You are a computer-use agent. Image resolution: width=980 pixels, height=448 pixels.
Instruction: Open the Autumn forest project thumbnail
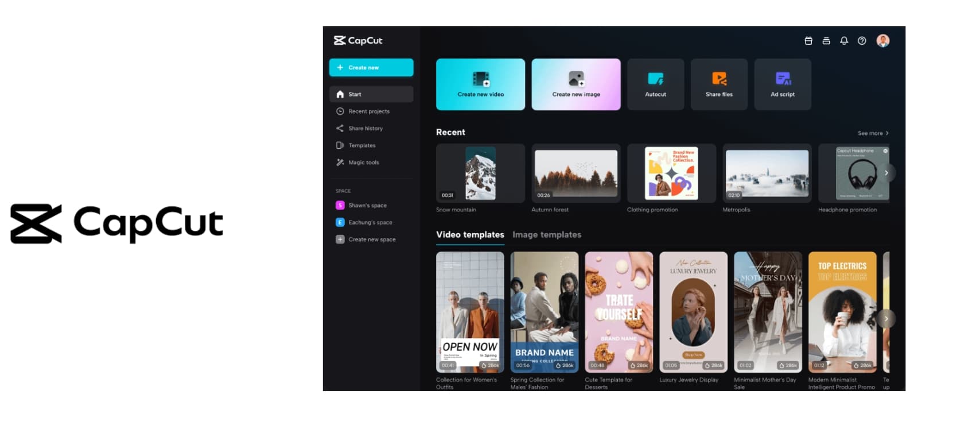(x=576, y=173)
